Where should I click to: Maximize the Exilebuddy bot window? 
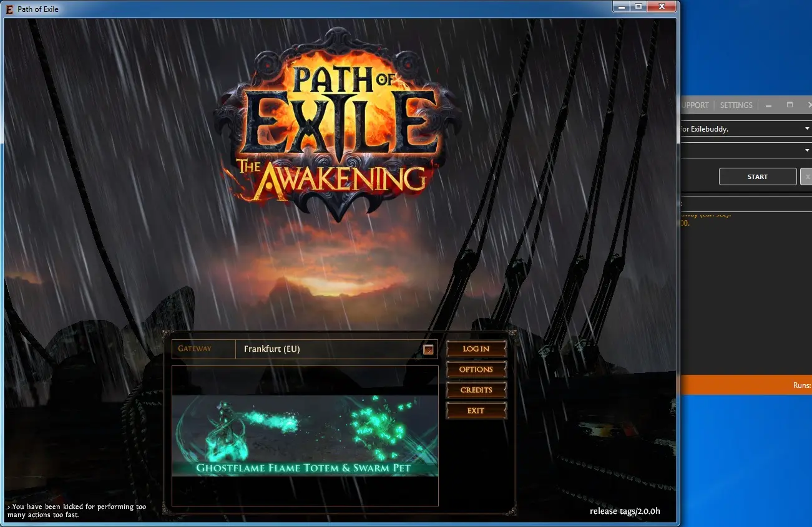[790, 105]
